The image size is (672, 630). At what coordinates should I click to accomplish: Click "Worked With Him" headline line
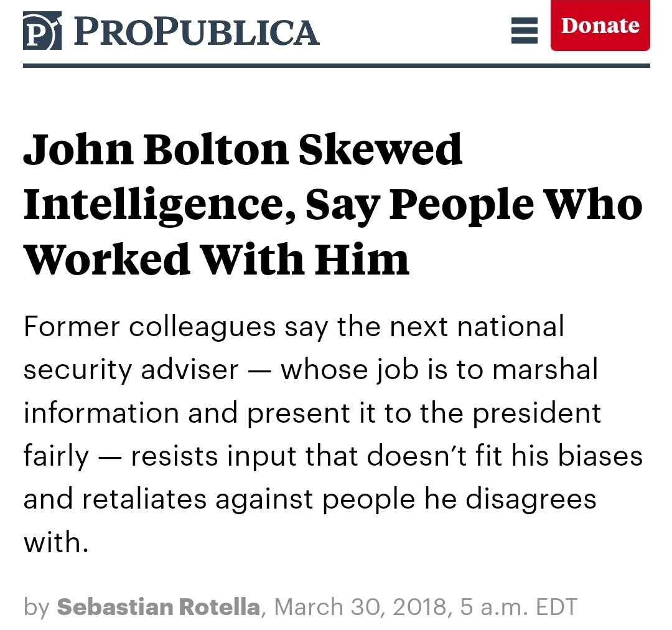point(217,258)
